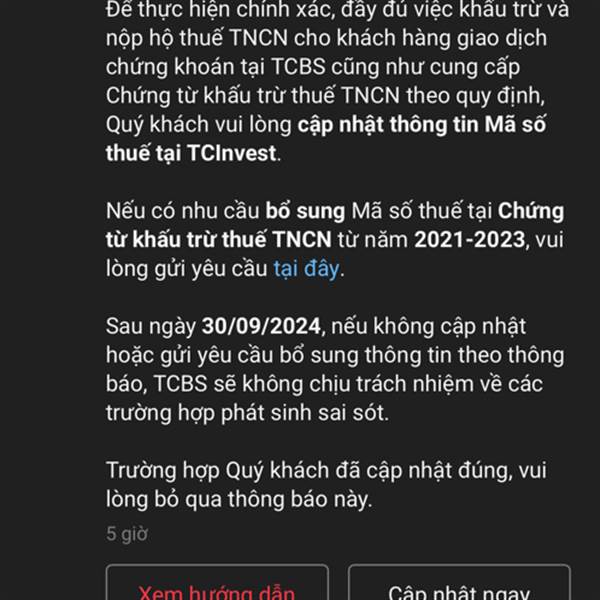Tap the red 'Xem hướng dẫn' button
The image size is (600, 600).
click(x=217, y=582)
